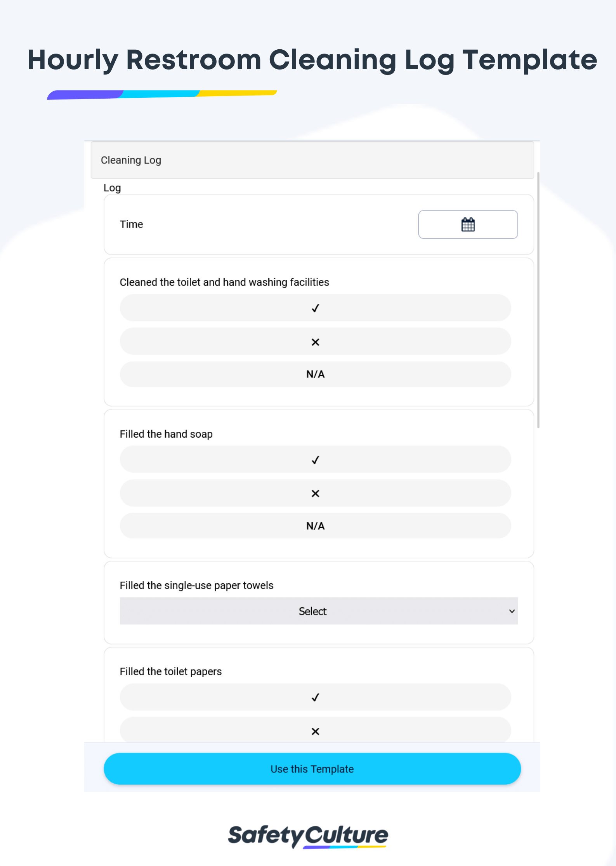Expand the chevron on the Select field
Screen dimensions: 616x866
(512, 611)
